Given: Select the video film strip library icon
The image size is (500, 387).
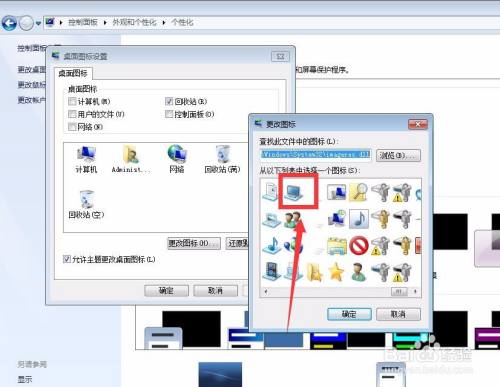Looking at the screenshot, I should pyautogui.click(x=272, y=272).
